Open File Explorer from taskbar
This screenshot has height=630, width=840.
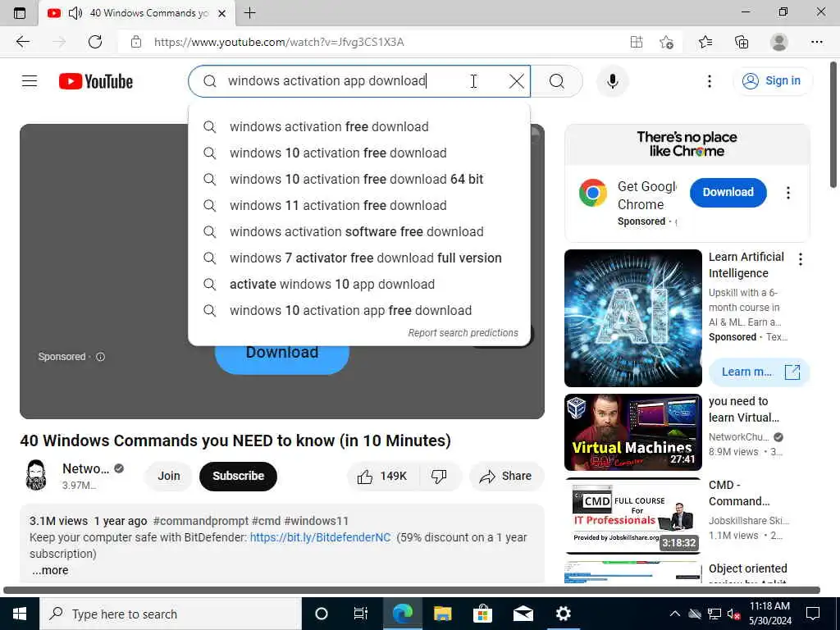pyautogui.click(x=442, y=614)
